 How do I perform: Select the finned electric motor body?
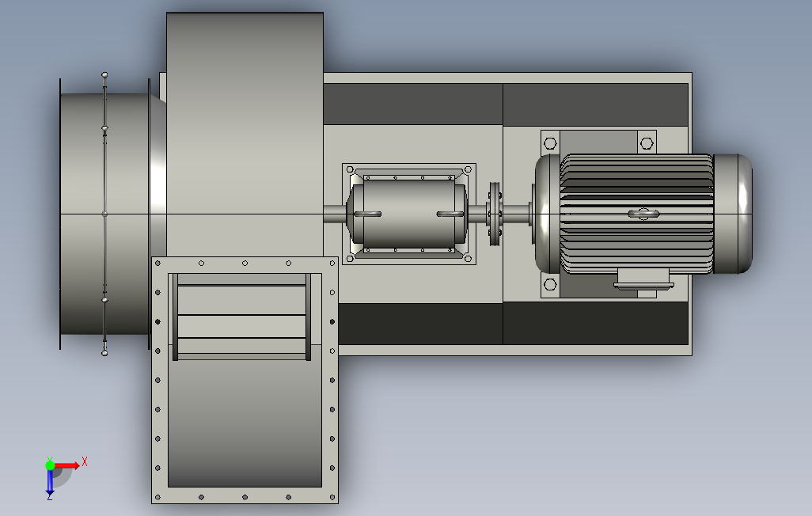coord(637,214)
